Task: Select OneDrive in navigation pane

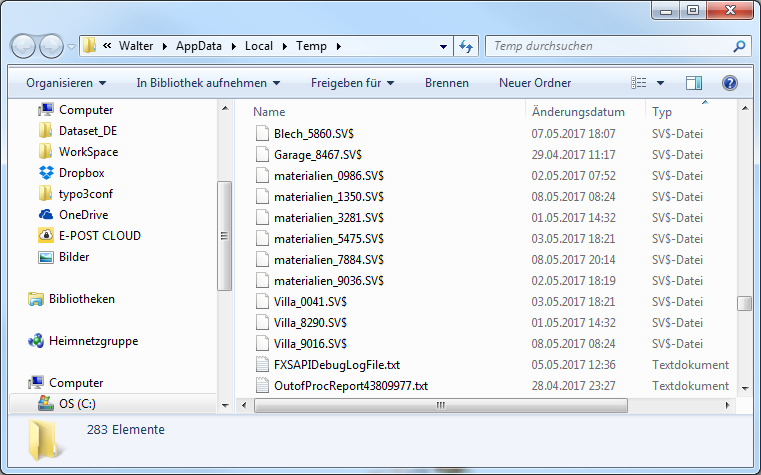Action: tap(83, 215)
